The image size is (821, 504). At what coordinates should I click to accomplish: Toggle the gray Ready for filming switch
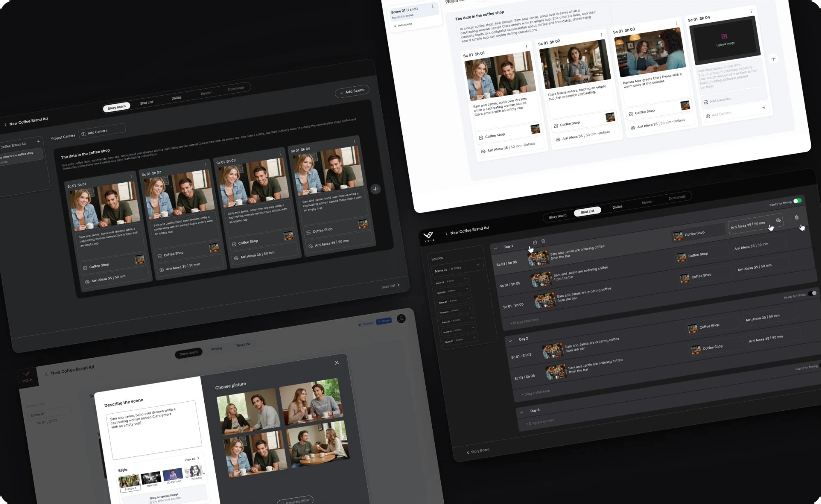(x=812, y=293)
